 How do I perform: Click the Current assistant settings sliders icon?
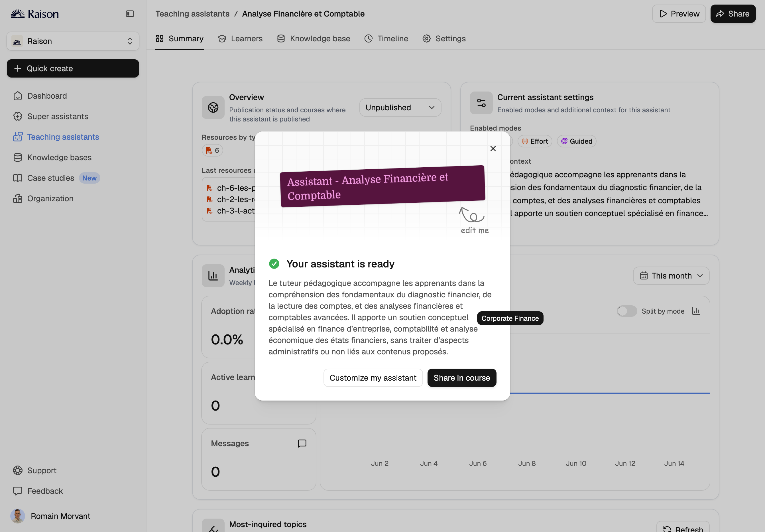[x=481, y=103]
